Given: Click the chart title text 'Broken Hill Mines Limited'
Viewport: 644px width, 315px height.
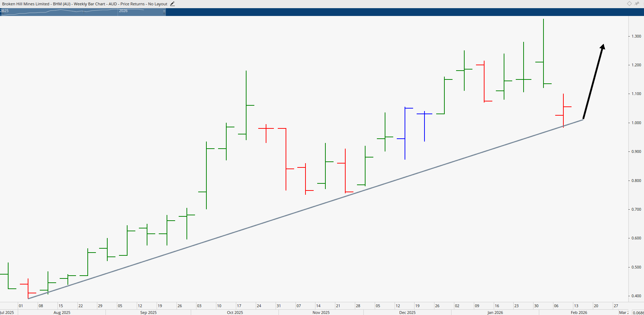Looking at the screenshot, I should (x=26, y=4).
